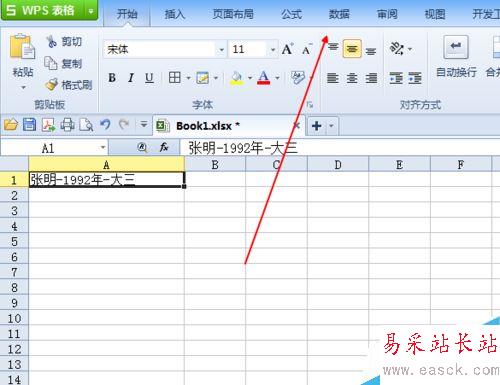Switch to the 插入 (Insert) tab
Image resolution: width=500 pixels, height=385 pixels.
175,14
